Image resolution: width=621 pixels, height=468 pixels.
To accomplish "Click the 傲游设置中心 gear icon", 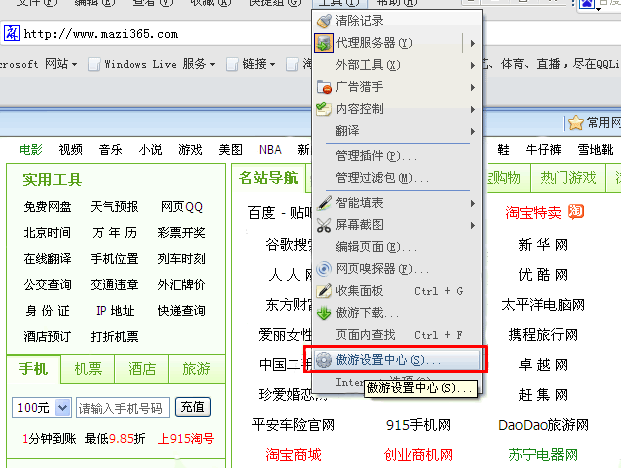I will coord(324,359).
